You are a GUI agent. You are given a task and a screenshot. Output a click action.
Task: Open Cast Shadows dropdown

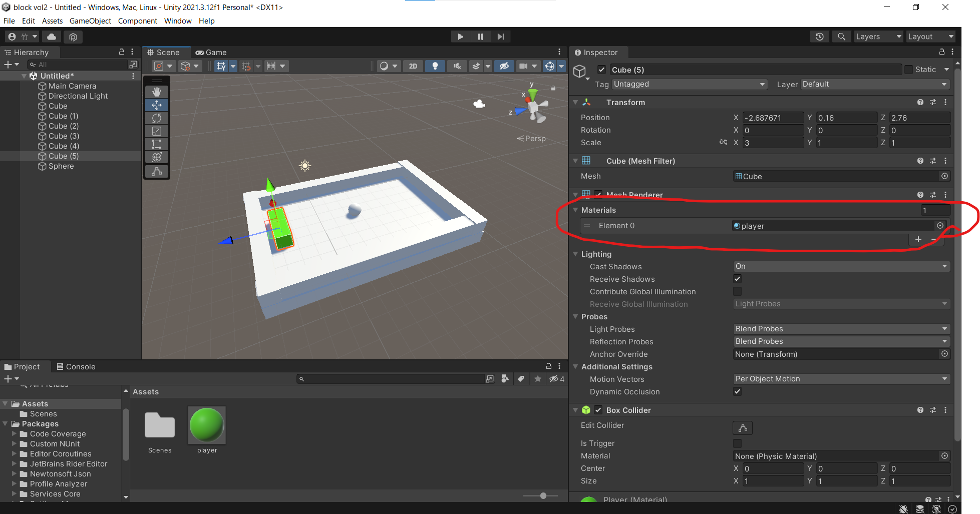coord(841,266)
